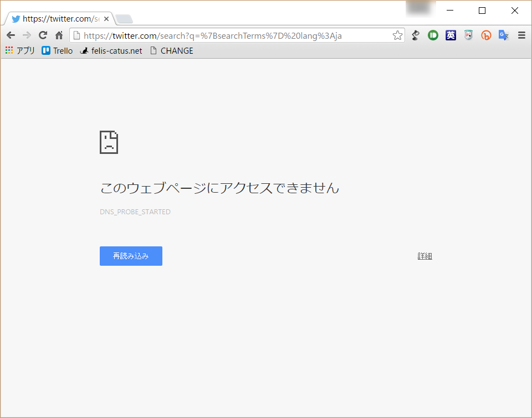
Task: Click inside the address bar
Action: tap(233, 35)
